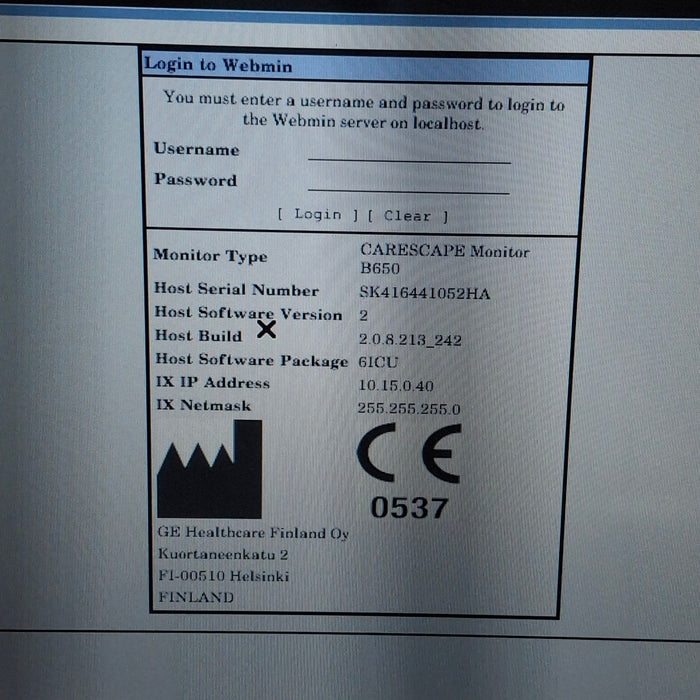Viewport: 700px width, 700px height.
Task: Select serial number SK416441052HA
Action: [x=424, y=293]
